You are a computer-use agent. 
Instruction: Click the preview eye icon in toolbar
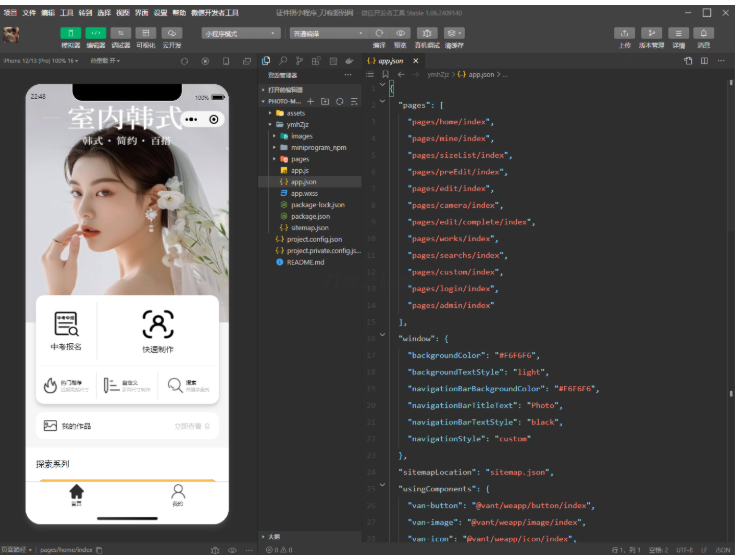point(401,33)
